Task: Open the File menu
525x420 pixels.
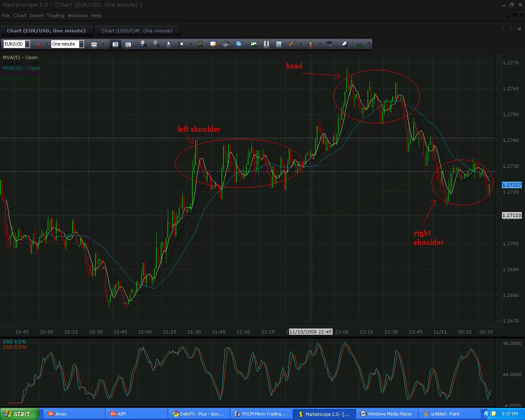Action: (x=6, y=16)
